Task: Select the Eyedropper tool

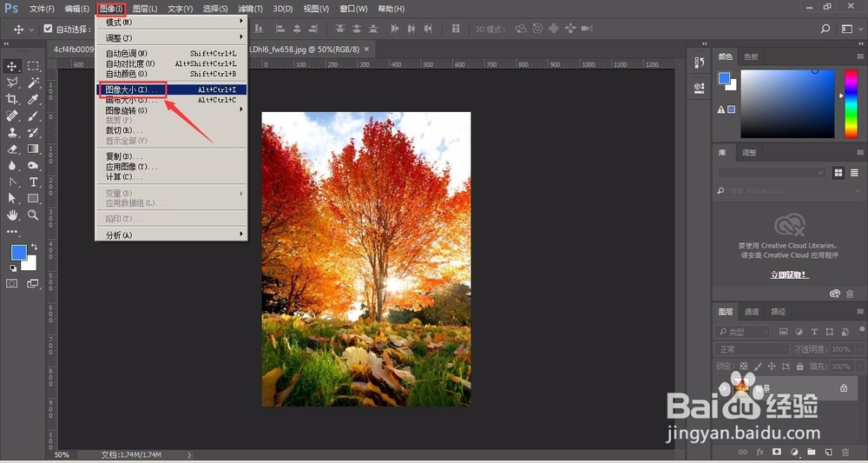Action: [x=33, y=99]
